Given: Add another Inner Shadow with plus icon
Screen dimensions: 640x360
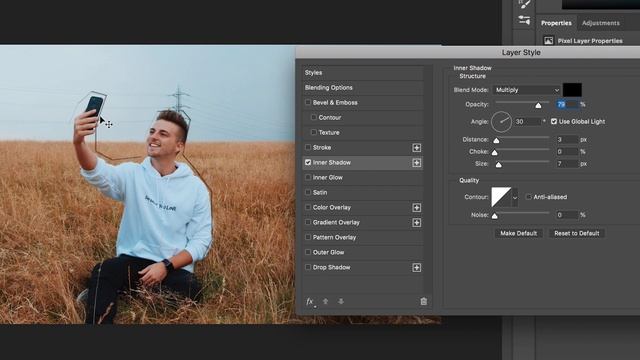Looking at the screenshot, I should [x=416, y=162].
